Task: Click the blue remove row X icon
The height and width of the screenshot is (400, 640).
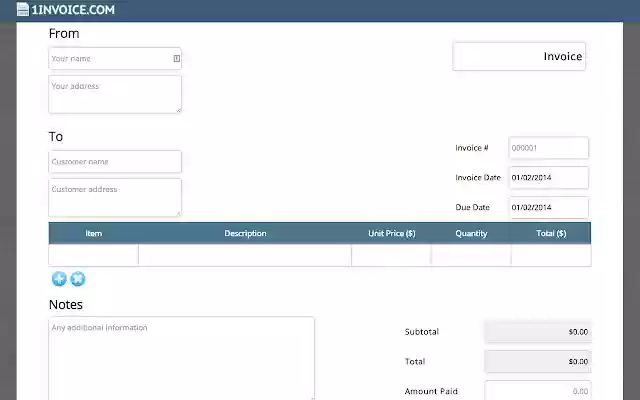Action: (x=78, y=279)
